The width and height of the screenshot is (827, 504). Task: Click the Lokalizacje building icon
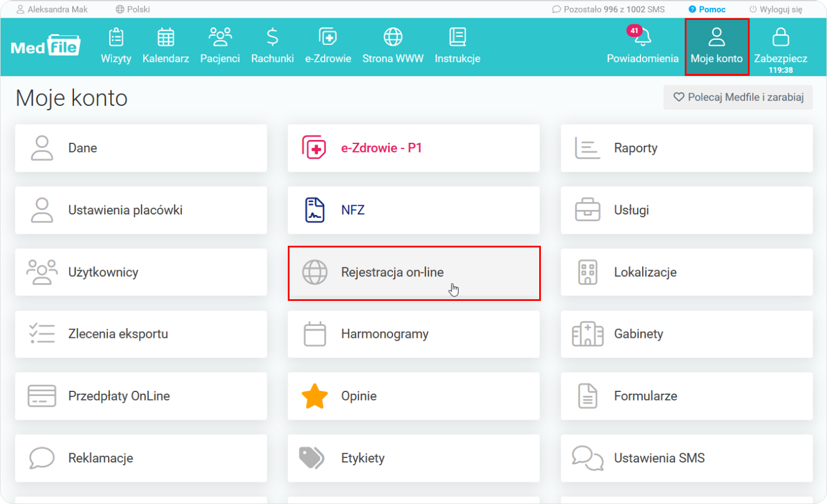588,272
